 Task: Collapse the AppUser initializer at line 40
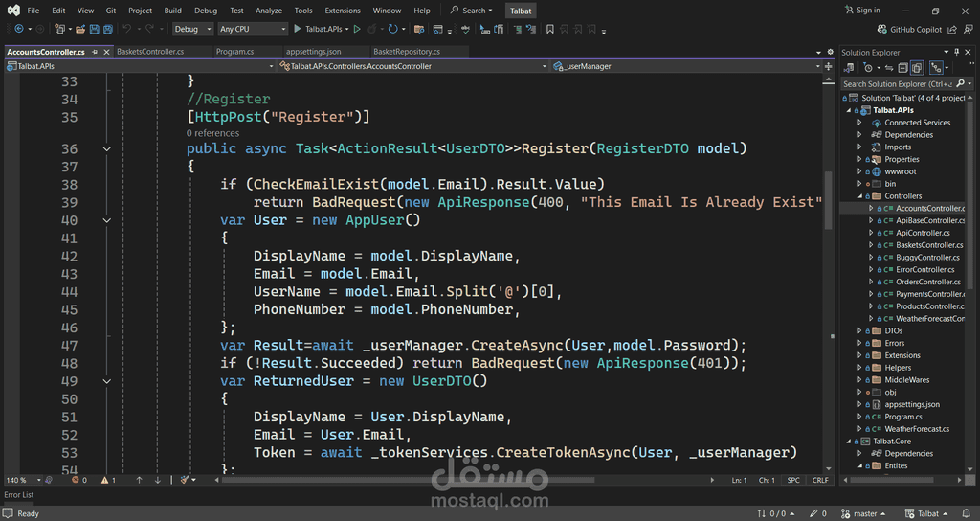(x=107, y=220)
